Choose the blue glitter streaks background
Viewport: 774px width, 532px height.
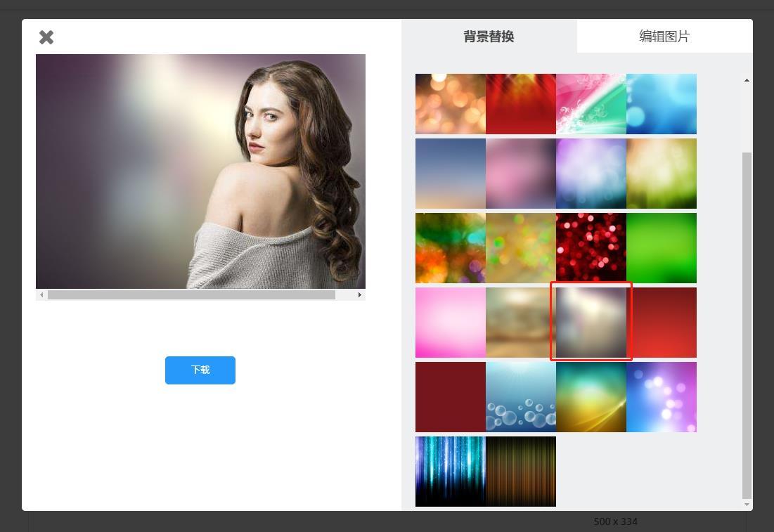(x=451, y=472)
